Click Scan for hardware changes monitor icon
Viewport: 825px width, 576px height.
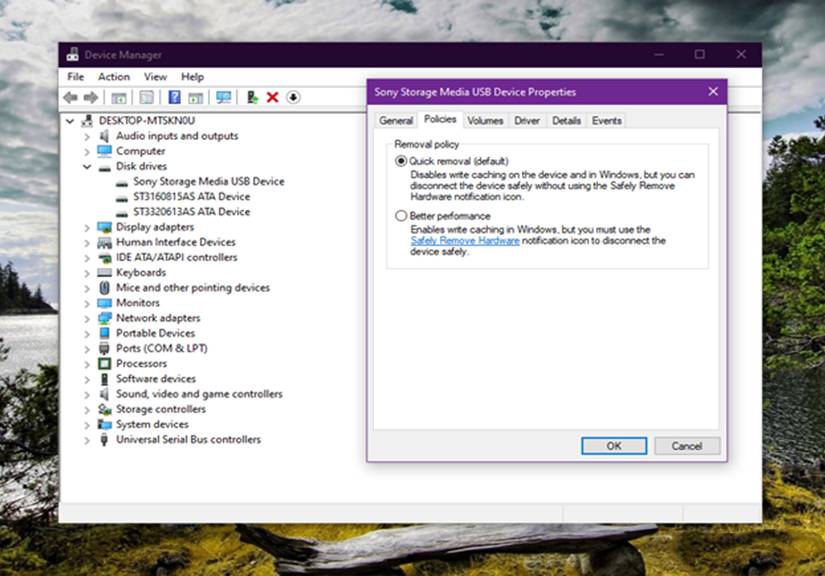(223, 97)
